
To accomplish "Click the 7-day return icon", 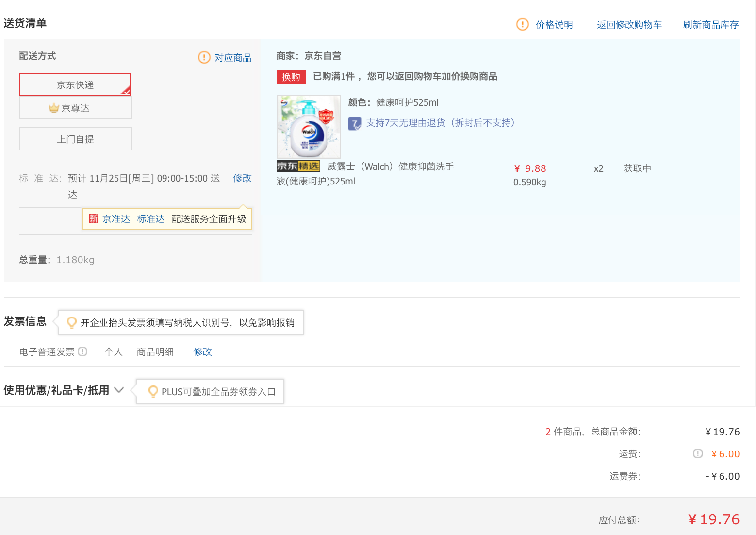I will coord(355,124).
